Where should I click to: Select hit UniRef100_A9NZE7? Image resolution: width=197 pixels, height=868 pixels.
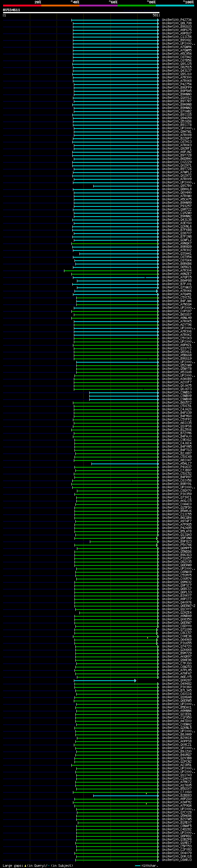click(176, 274)
